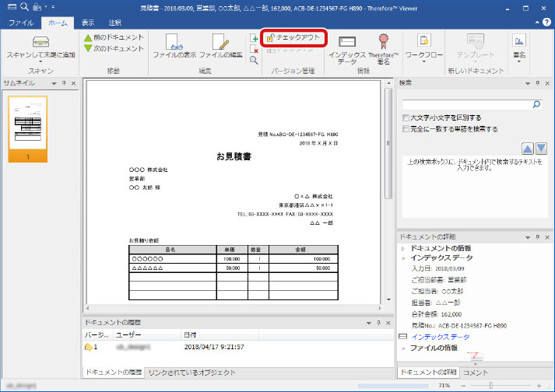Switch to the 表示 ribbon tab
Viewport: 555px width, 392px height.
pos(88,23)
